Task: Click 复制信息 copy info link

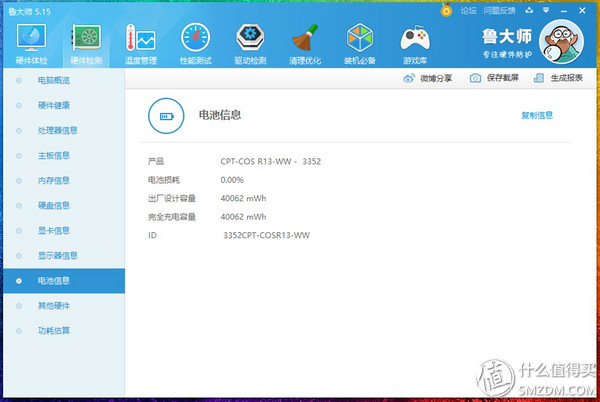Action: tap(537, 115)
